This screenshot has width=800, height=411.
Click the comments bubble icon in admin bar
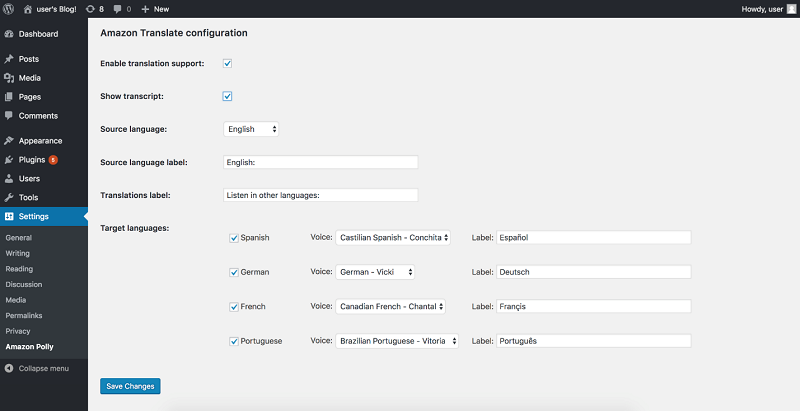tap(119, 8)
